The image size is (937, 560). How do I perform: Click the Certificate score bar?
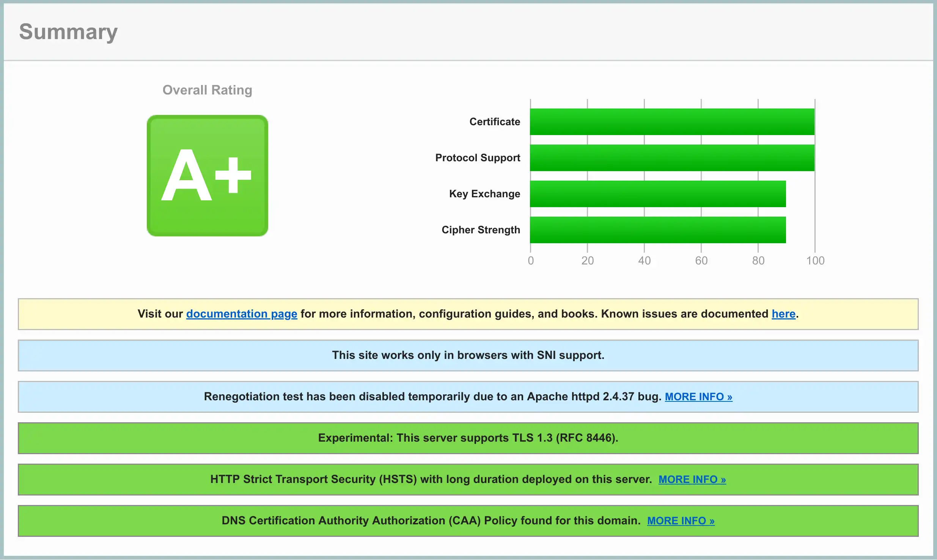tap(672, 122)
